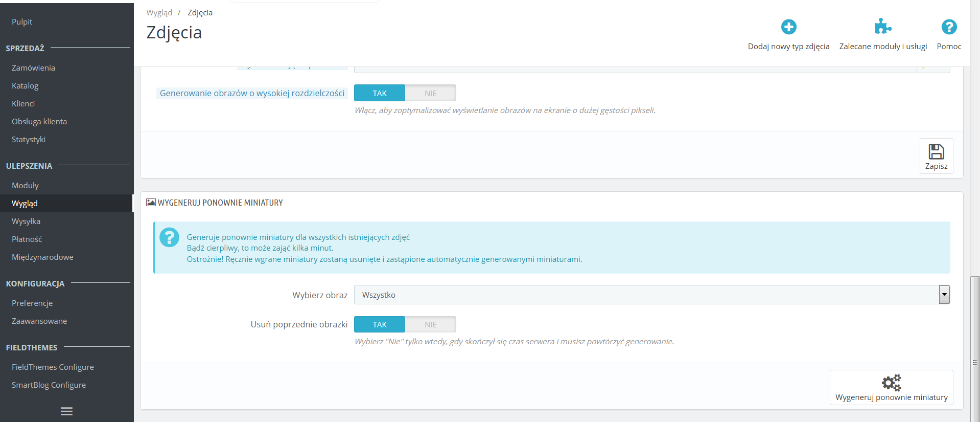Click the Pomoc question mark icon

tap(949, 27)
